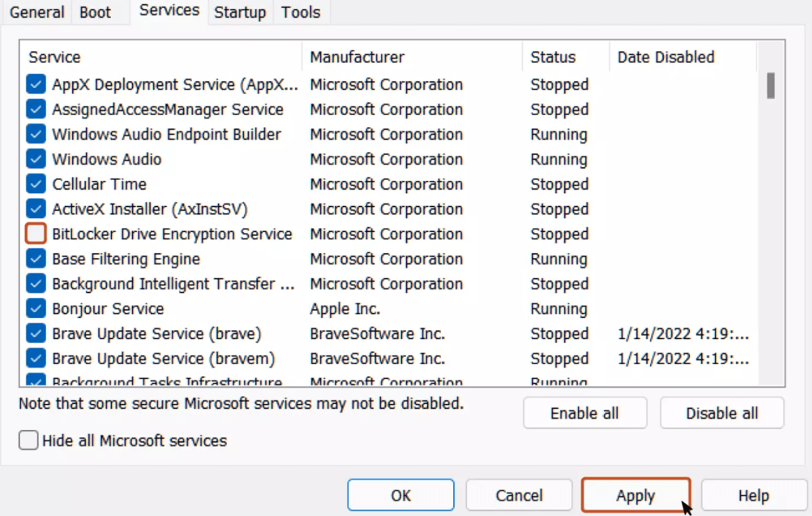Screen dimensions: 812x516
Task: Disable Brave Update Service (bravem) checkbox
Action: [35, 359]
